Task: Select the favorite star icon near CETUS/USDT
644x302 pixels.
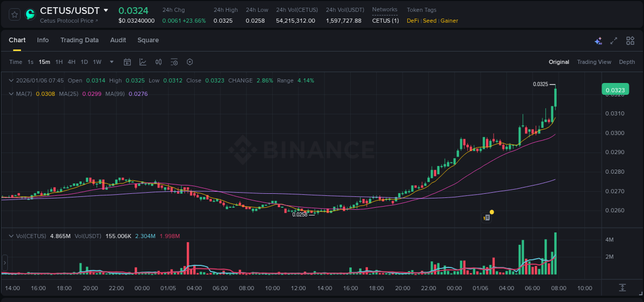Action: [14, 14]
